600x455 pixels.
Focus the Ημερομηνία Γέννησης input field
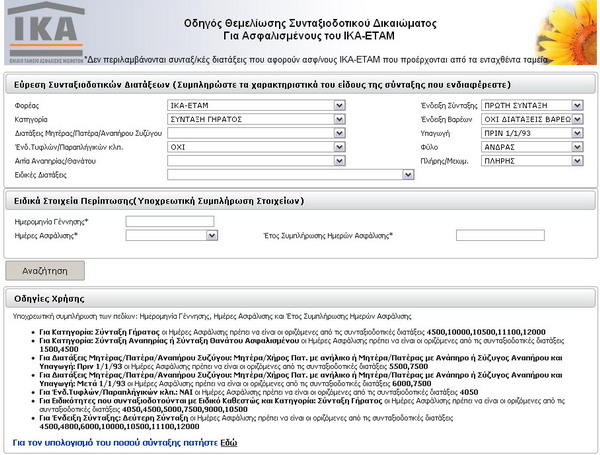(x=170, y=221)
